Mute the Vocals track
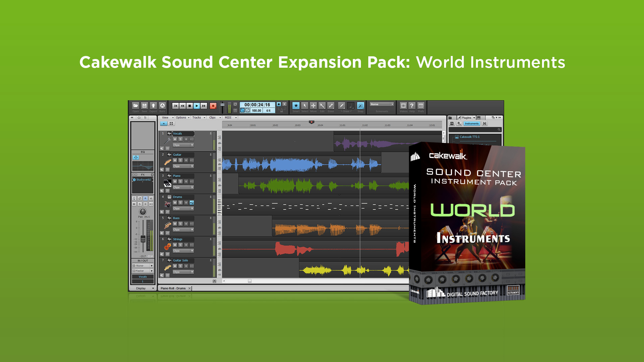 pyautogui.click(x=175, y=139)
